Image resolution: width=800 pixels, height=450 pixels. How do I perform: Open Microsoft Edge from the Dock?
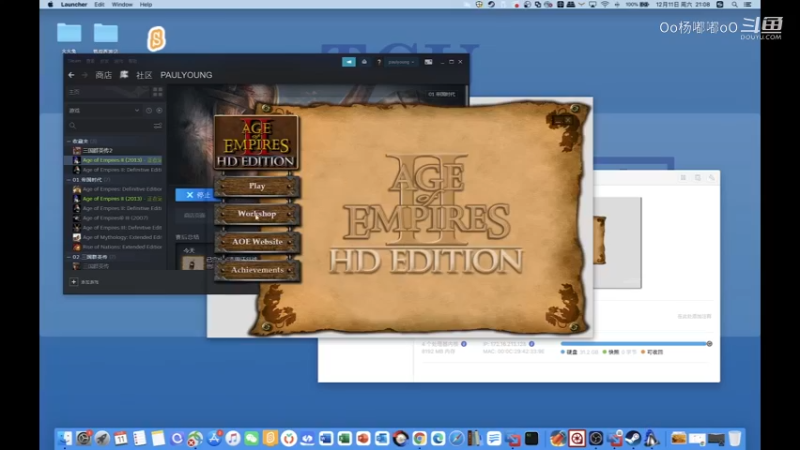[x=438, y=438]
